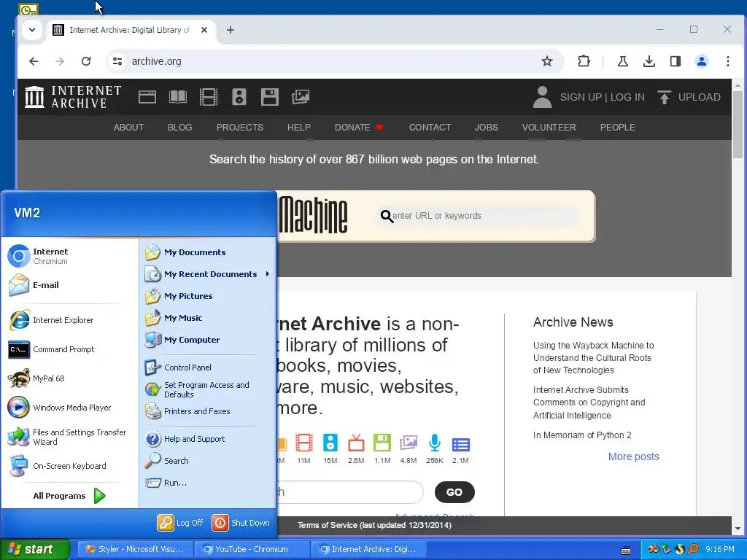
Task: Launch Command Prompt from Start menu
Action: click(x=69, y=349)
